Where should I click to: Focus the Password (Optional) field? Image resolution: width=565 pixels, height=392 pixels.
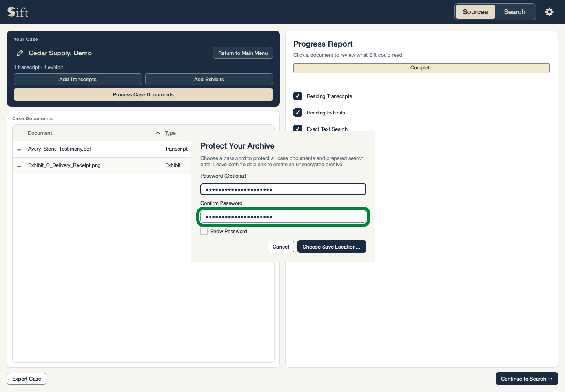click(283, 189)
